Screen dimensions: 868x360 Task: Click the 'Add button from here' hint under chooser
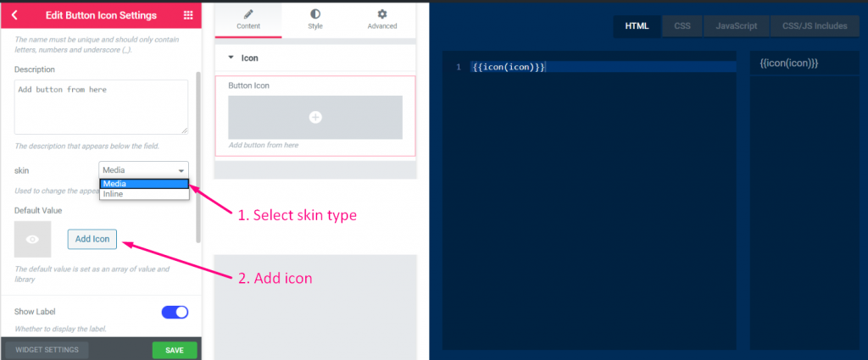(x=264, y=145)
